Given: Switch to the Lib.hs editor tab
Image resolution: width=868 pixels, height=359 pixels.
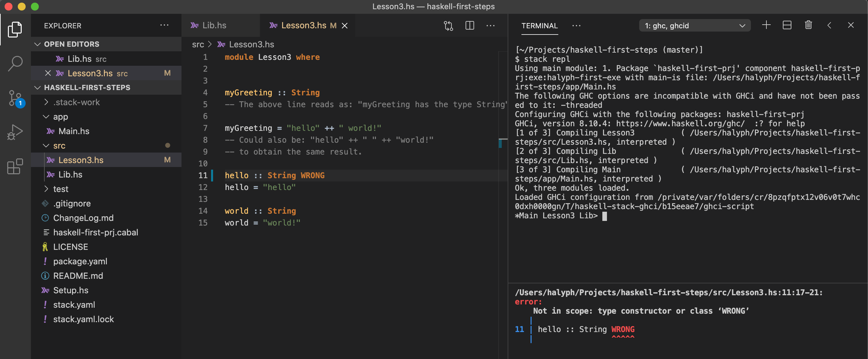Looking at the screenshot, I should tap(221, 26).
